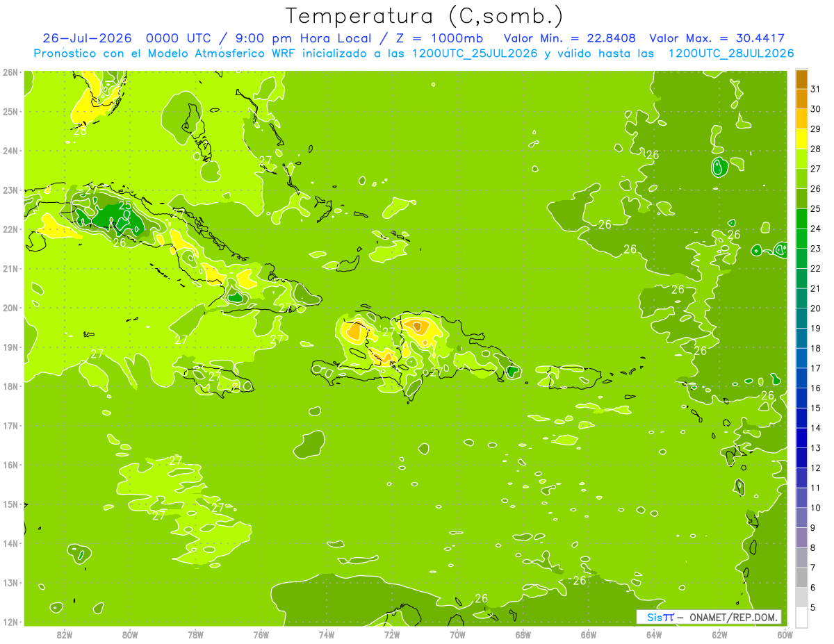Pick the colorbar swatch between 27 and 28
The width and height of the screenshot is (834, 644).
coord(801,159)
